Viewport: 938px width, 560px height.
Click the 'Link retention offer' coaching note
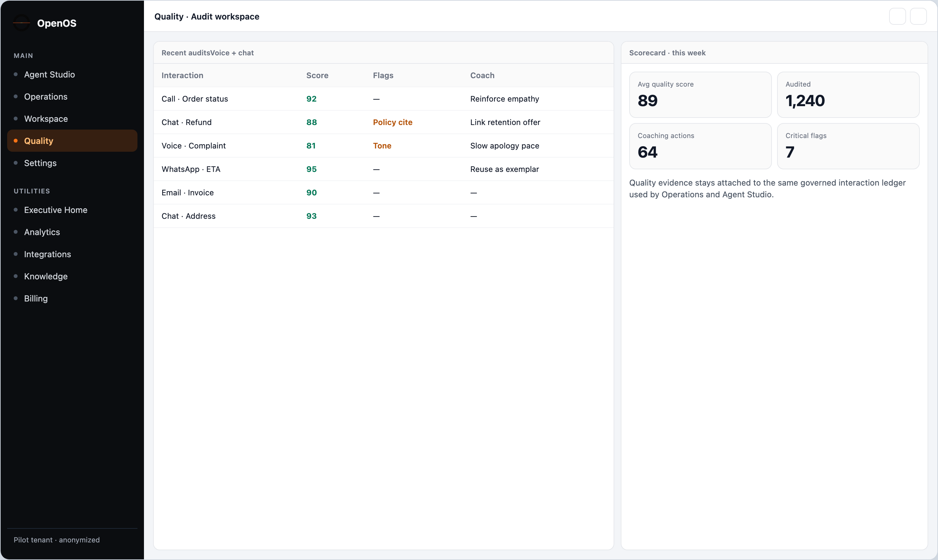[505, 122]
